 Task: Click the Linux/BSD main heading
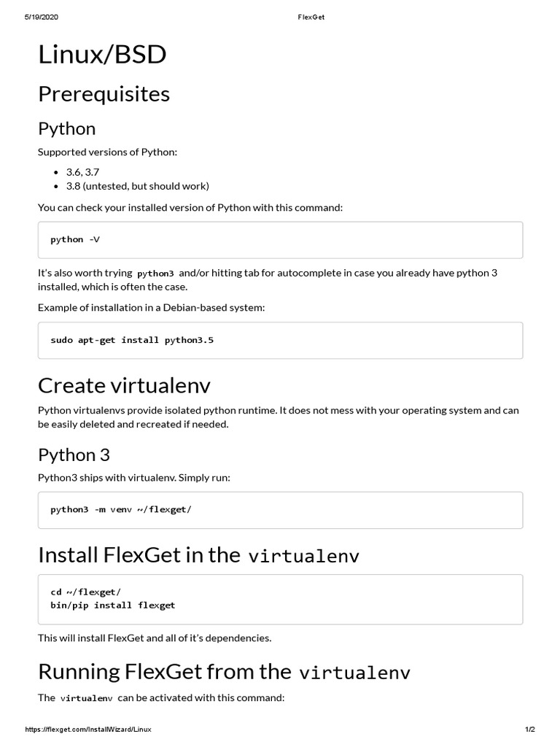pos(102,53)
